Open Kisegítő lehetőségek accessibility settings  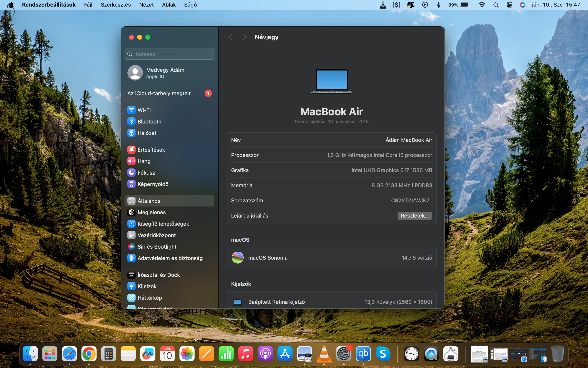coord(169,224)
